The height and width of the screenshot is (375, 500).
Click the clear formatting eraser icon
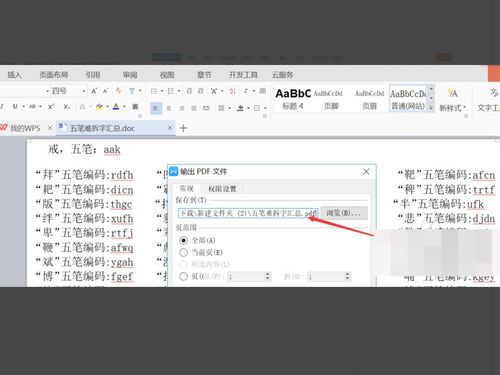(118, 91)
